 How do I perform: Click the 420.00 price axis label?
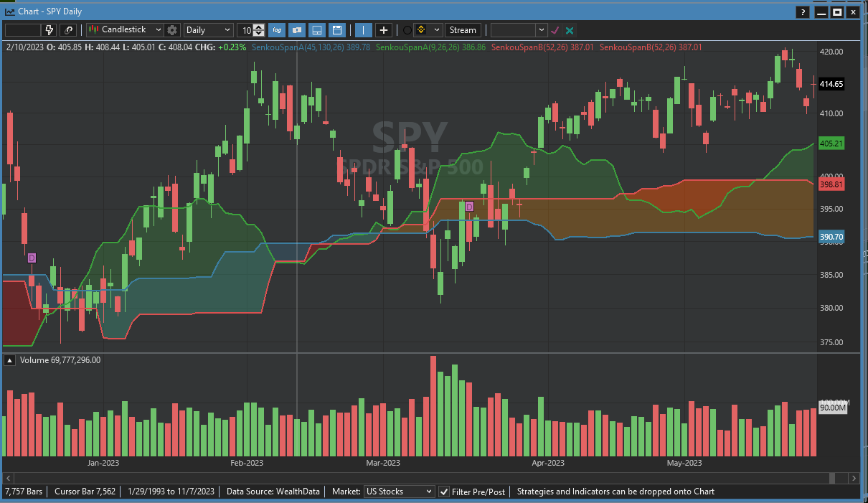click(831, 52)
